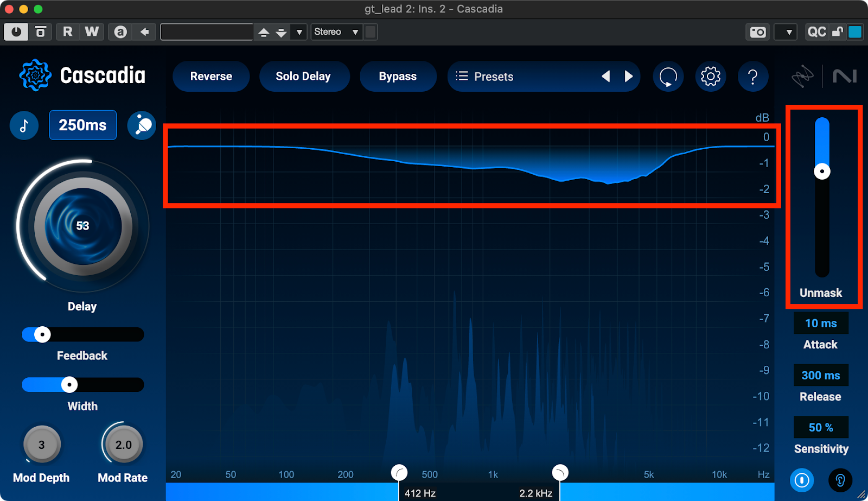Click the copy settings arrow icon

click(145, 32)
